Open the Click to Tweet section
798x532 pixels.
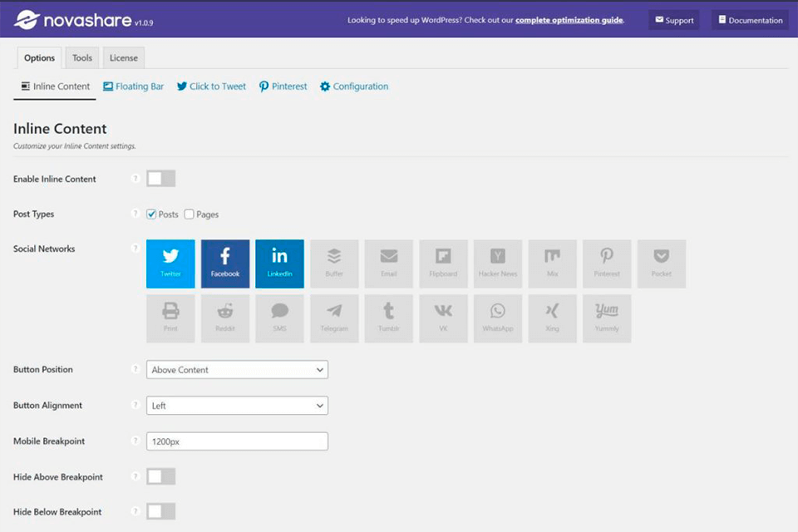click(x=211, y=86)
